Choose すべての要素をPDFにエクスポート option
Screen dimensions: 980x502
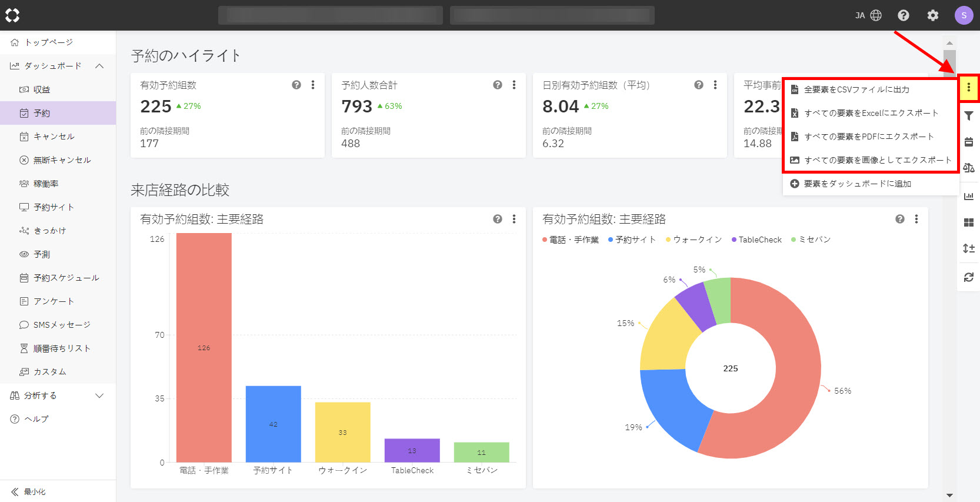tap(868, 137)
